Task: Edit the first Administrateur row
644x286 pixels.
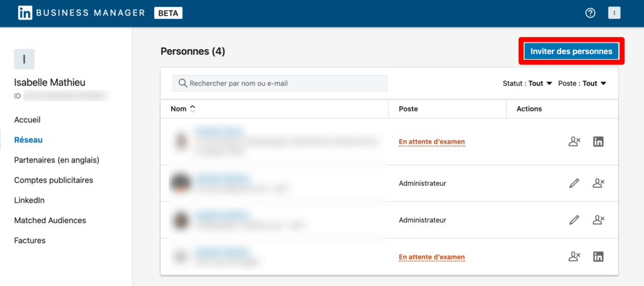Action: (574, 183)
